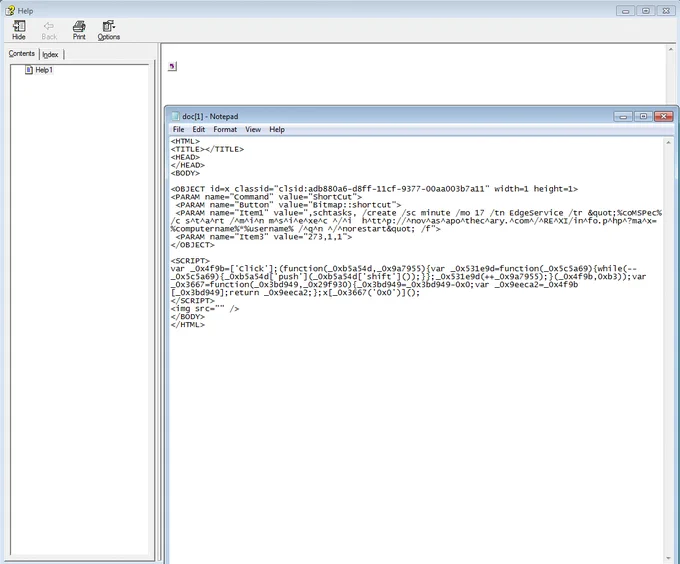Minimize the Help window

625,11
